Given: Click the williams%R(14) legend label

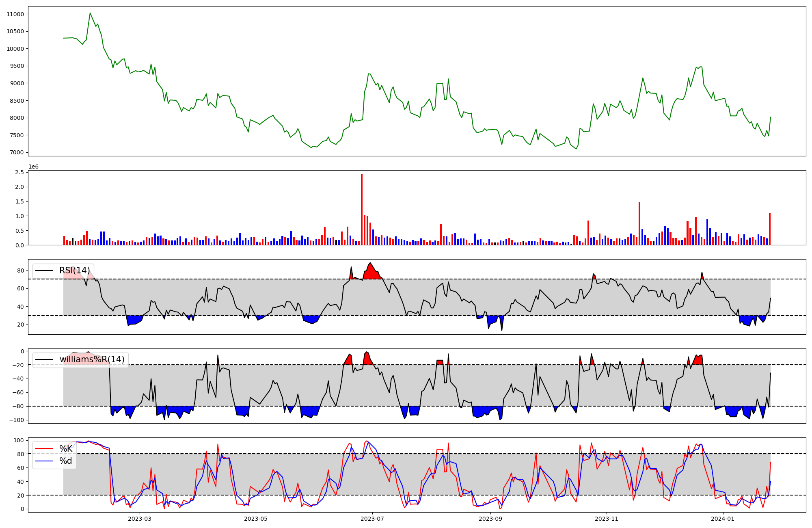Looking at the screenshot, I should point(92,359).
